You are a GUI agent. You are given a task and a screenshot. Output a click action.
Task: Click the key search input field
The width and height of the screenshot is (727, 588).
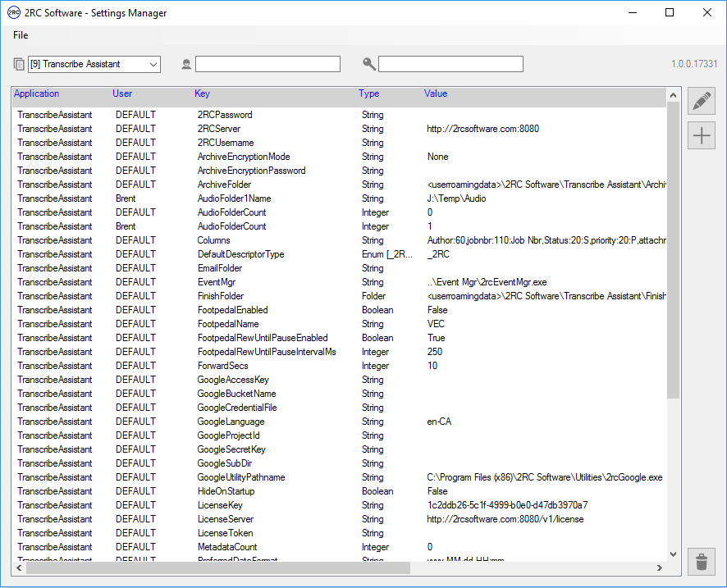[450, 64]
